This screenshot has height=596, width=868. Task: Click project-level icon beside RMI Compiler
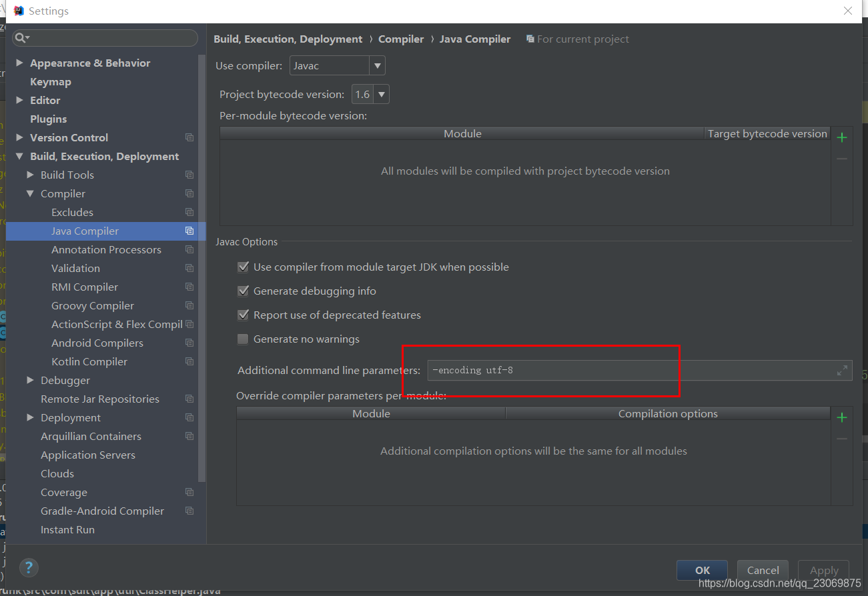tap(189, 287)
